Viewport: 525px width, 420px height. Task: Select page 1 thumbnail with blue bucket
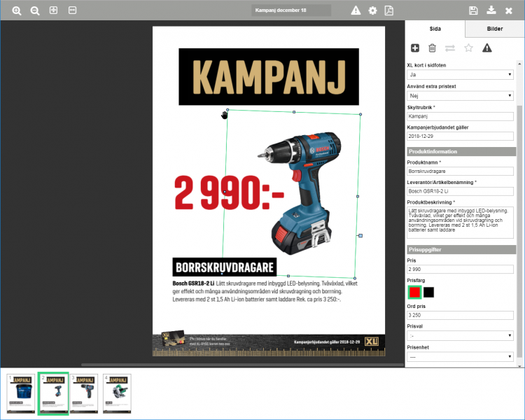(x=21, y=393)
